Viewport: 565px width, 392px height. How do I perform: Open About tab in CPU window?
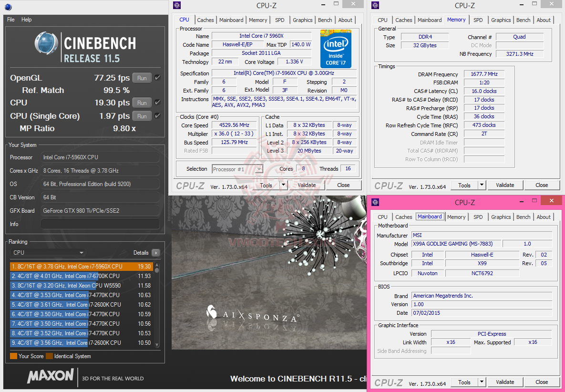pyautogui.click(x=345, y=20)
